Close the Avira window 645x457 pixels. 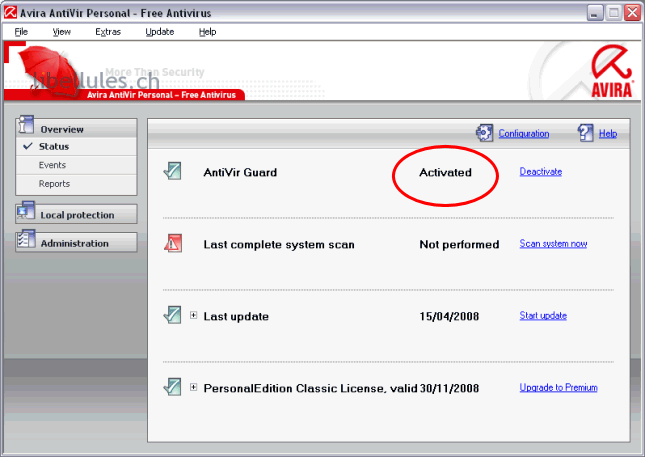point(632,13)
